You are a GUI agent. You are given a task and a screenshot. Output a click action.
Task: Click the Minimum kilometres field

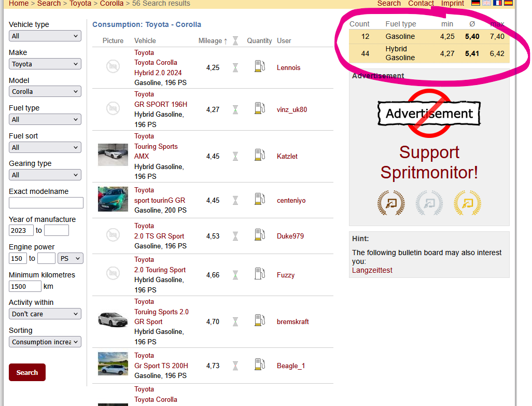click(x=25, y=286)
